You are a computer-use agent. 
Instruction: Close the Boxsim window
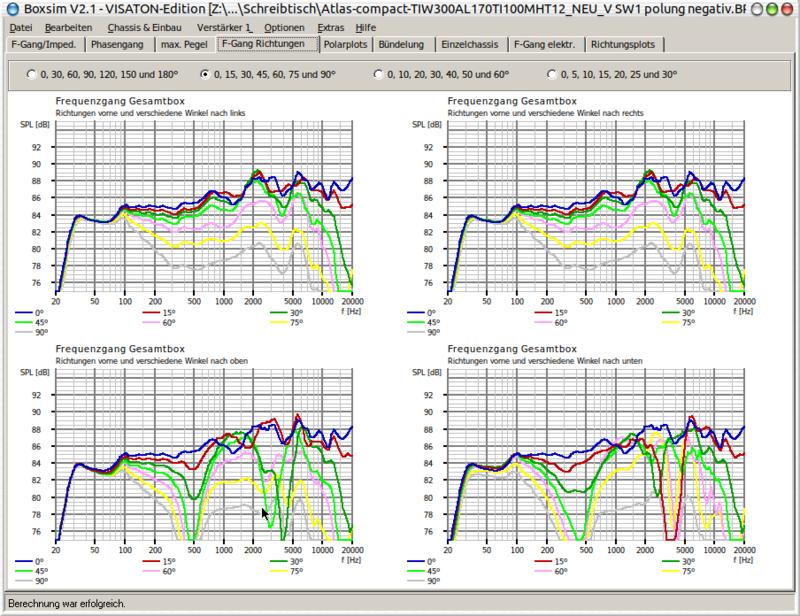click(x=788, y=8)
